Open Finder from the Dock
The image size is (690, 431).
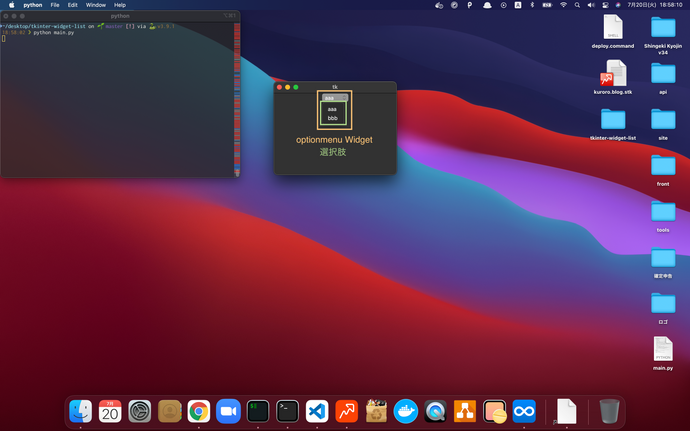coord(81,411)
